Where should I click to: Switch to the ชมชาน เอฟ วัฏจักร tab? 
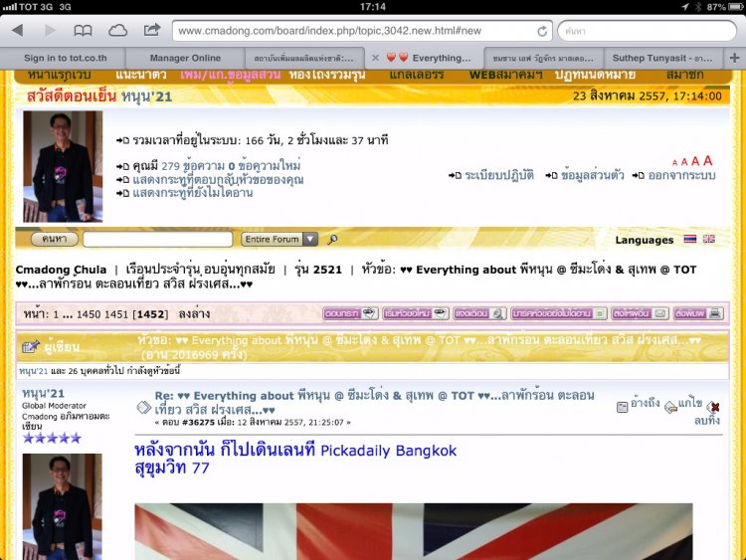pyautogui.click(x=543, y=59)
